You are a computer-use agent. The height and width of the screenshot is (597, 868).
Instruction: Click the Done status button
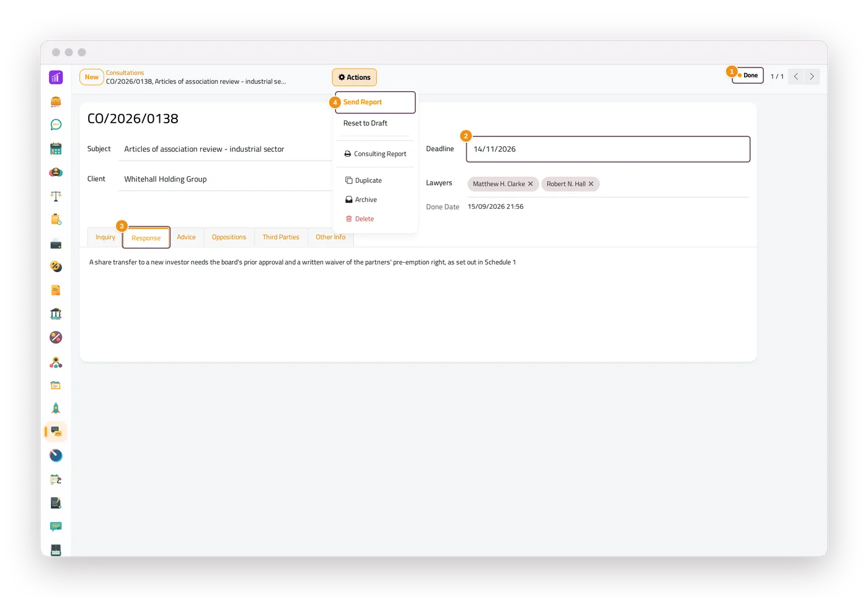[x=748, y=76]
